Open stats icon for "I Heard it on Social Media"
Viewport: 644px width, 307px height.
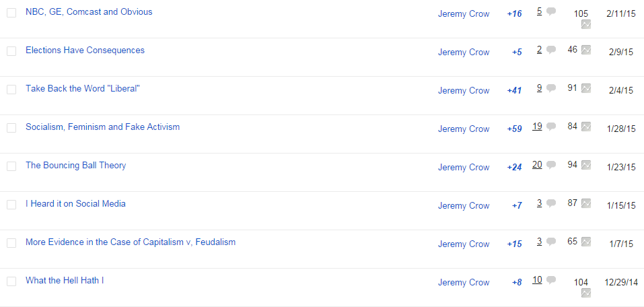pyautogui.click(x=586, y=203)
